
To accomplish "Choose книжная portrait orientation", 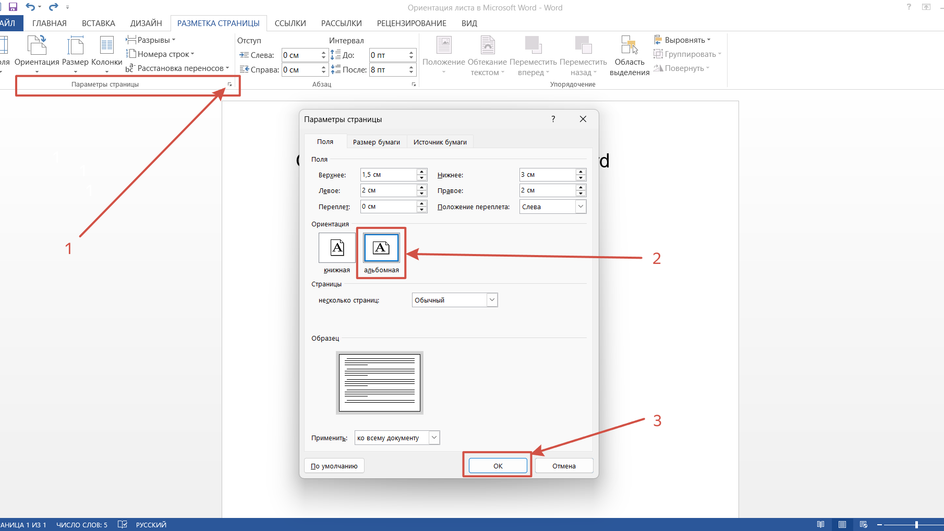I will 337,253.
